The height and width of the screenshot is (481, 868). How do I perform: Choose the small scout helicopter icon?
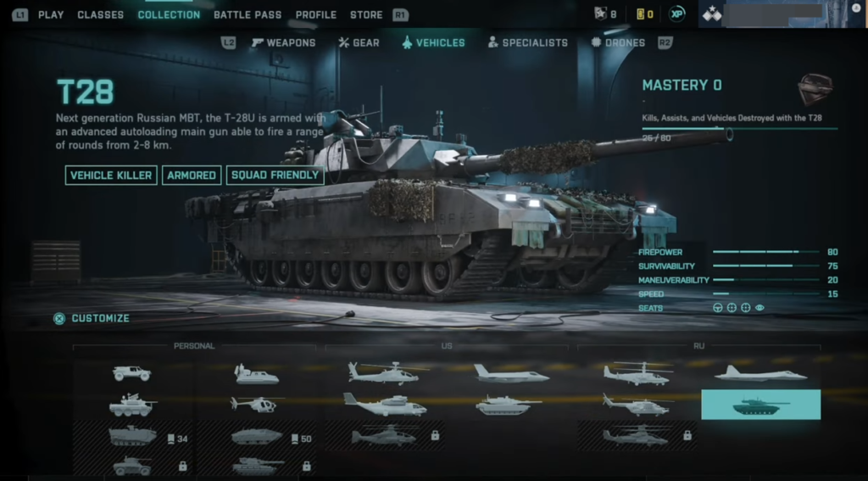click(x=256, y=405)
